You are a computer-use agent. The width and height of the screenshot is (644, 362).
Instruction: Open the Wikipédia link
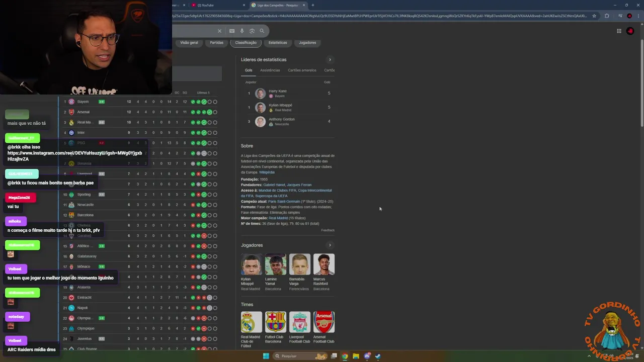(267, 172)
